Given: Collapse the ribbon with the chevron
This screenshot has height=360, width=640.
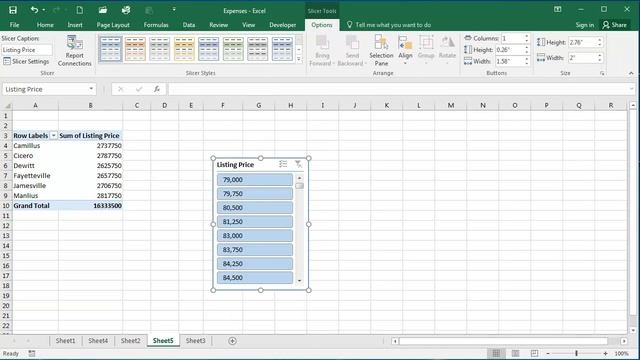Looking at the screenshot, I should point(631,73).
